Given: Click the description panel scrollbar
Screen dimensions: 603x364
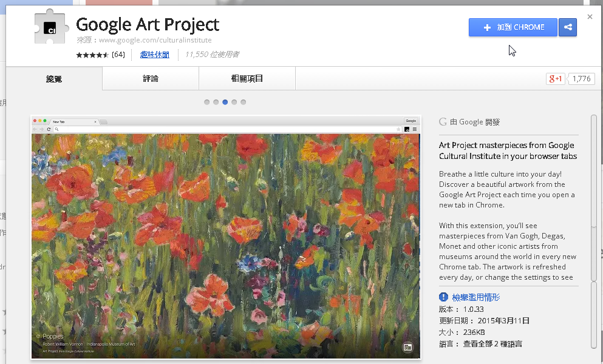Looking at the screenshot, I should coord(594,231).
